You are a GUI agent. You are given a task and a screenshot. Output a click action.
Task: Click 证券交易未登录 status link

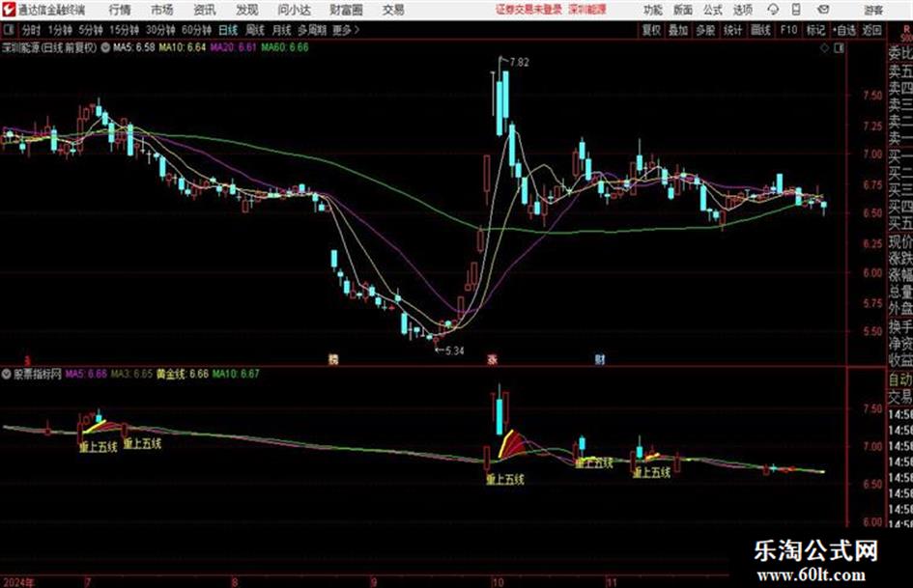click(528, 10)
